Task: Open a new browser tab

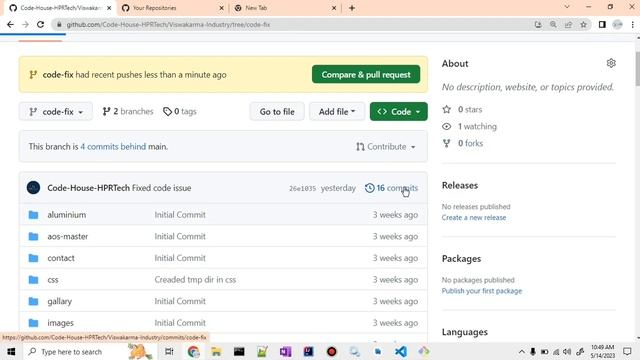Action: click(x=352, y=8)
